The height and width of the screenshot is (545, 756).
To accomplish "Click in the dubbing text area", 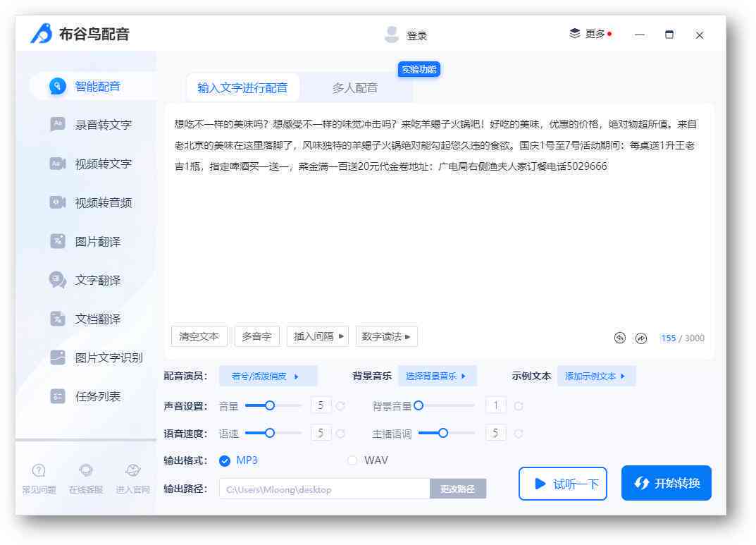I will click(x=439, y=214).
